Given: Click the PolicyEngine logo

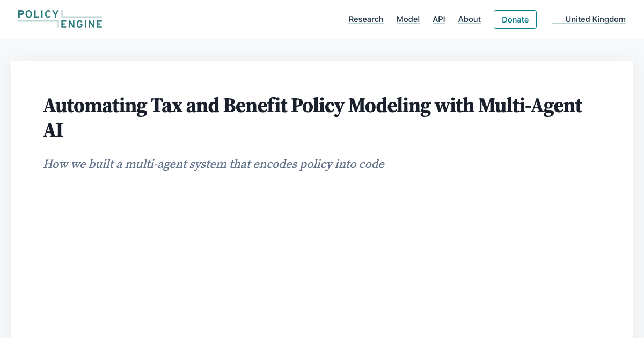Looking at the screenshot, I should coord(60,19).
